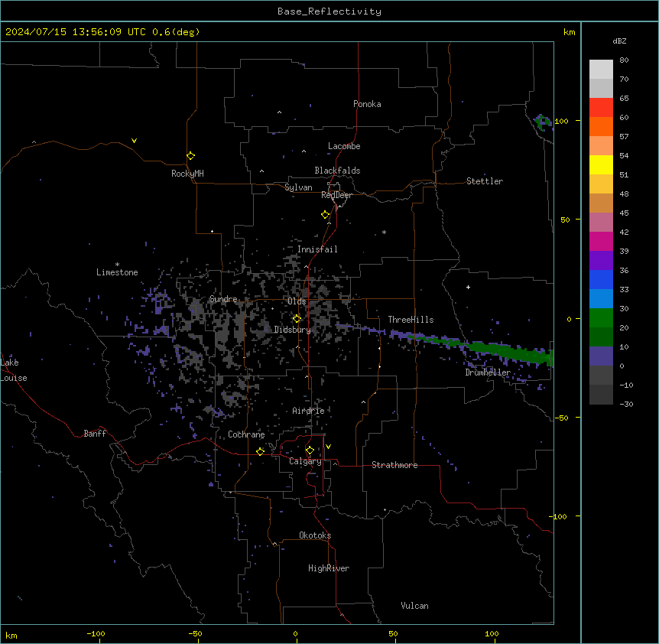Image resolution: width=659 pixels, height=644 pixels.
Task: Click the dBZ legend heading
Action: 619,41
